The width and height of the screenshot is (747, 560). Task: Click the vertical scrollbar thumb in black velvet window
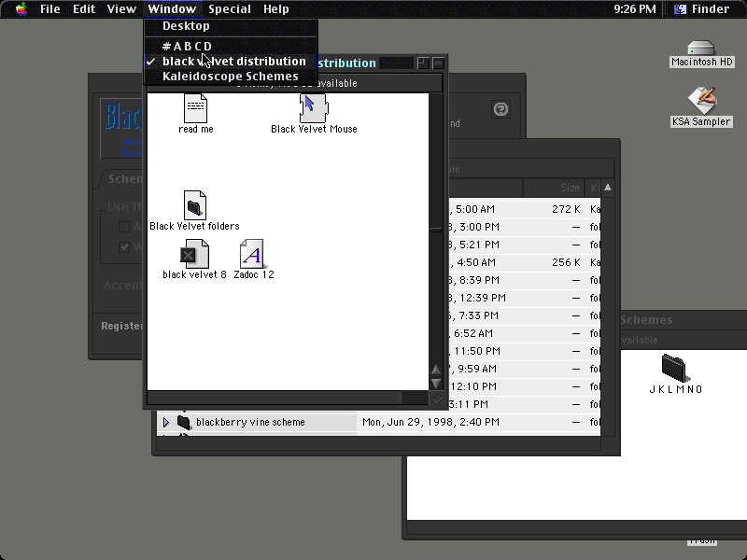pos(436,230)
